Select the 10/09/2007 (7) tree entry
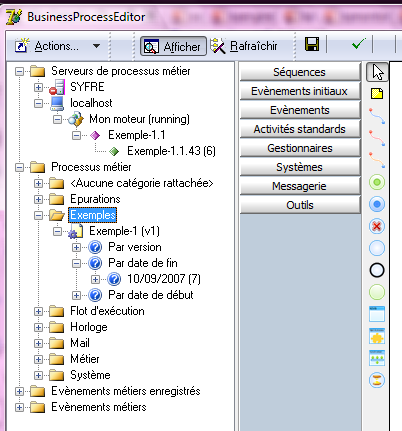Viewport: 402px width, 431px height. (x=164, y=279)
